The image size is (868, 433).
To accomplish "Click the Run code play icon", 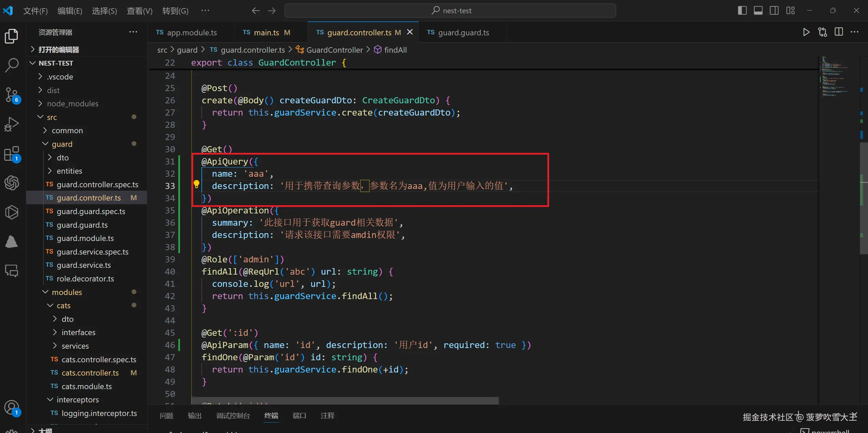I will click(x=806, y=32).
